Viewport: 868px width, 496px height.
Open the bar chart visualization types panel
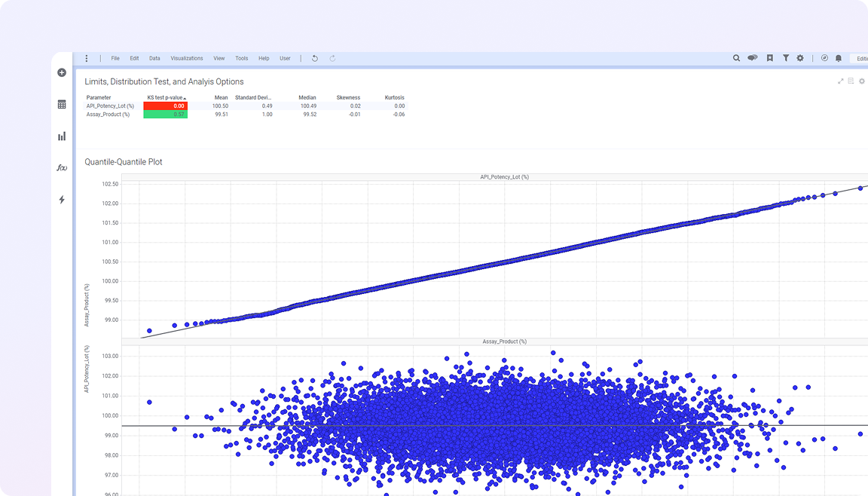click(62, 136)
